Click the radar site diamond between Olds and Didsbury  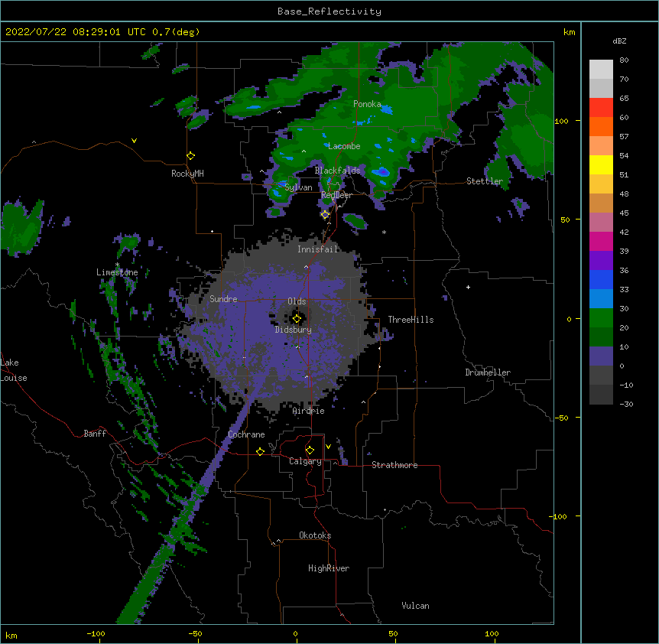click(x=297, y=319)
